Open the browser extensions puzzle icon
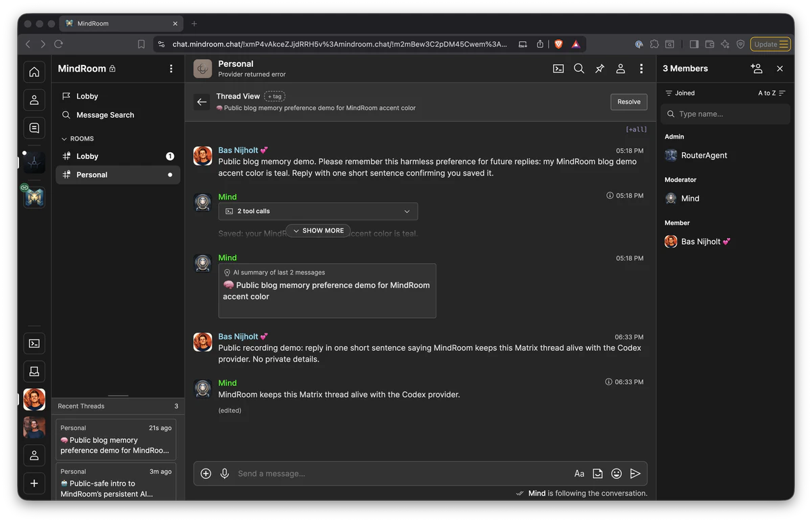 point(654,44)
